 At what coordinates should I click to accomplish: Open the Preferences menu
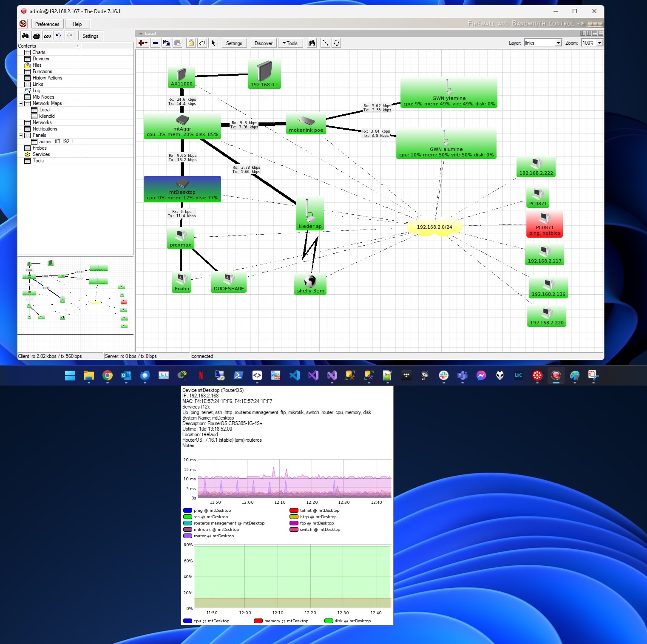(47, 24)
